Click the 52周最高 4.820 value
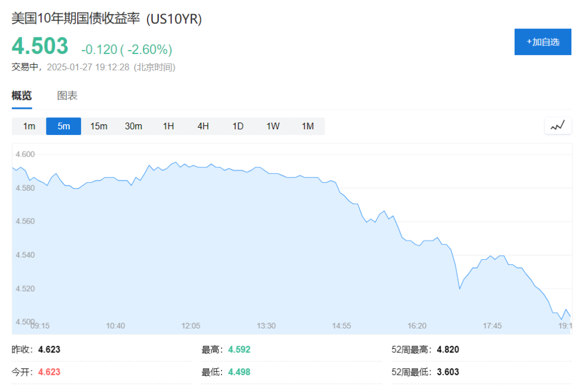Image resolution: width=581 pixels, height=392 pixels. [448, 349]
